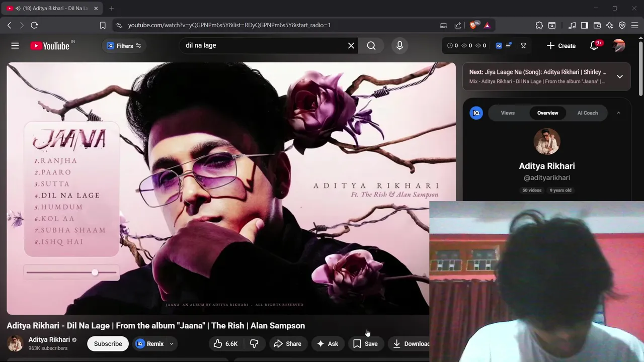Click the page vertical scrollbar

[x=641, y=68]
